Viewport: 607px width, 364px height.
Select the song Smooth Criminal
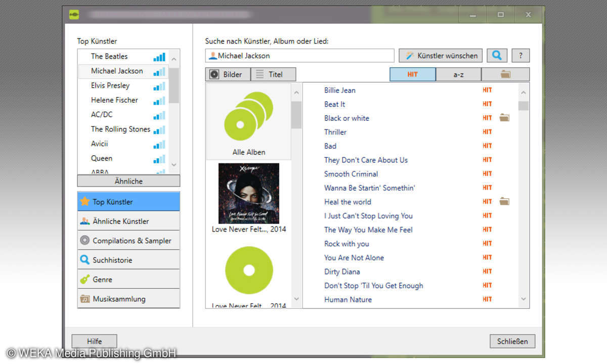[351, 174]
